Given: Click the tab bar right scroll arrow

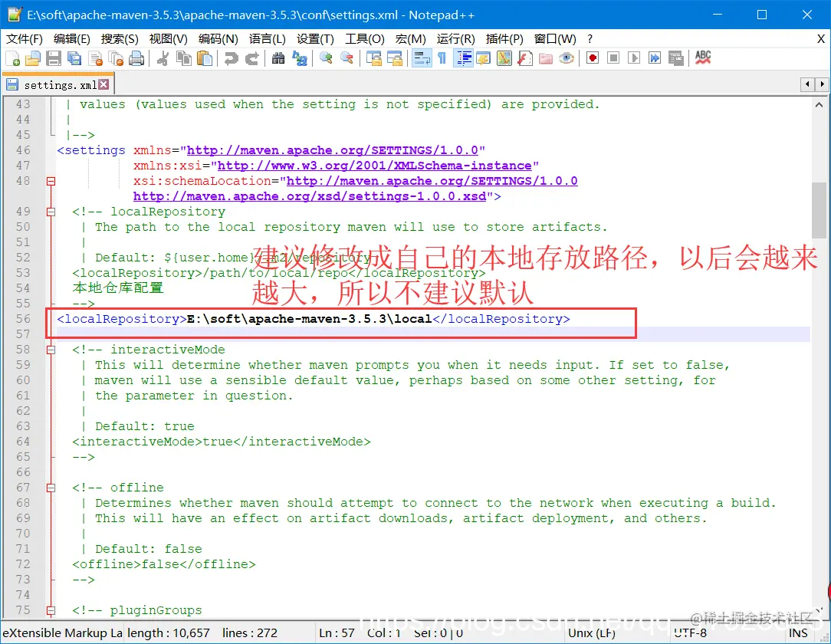Looking at the screenshot, I should [822, 84].
